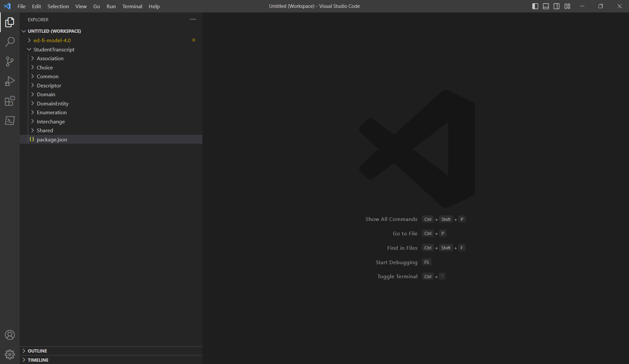Viewport: 629px width, 364px height.
Task: Open the Extensions view icon
Action: 10,101
